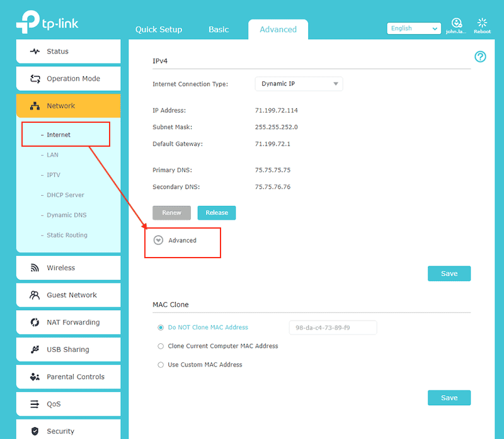Click the Reboot icon in header

click(x=482, y=24)
